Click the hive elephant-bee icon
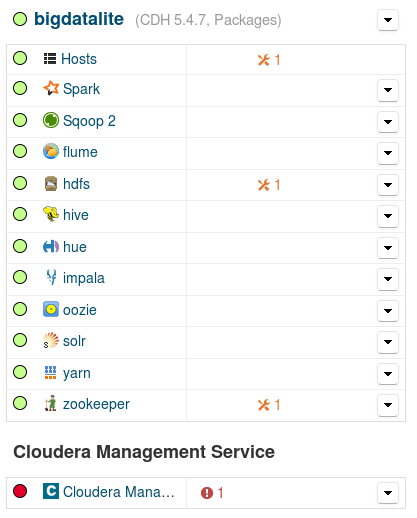The width and height of the screenshot is (417, 518). 51,214
